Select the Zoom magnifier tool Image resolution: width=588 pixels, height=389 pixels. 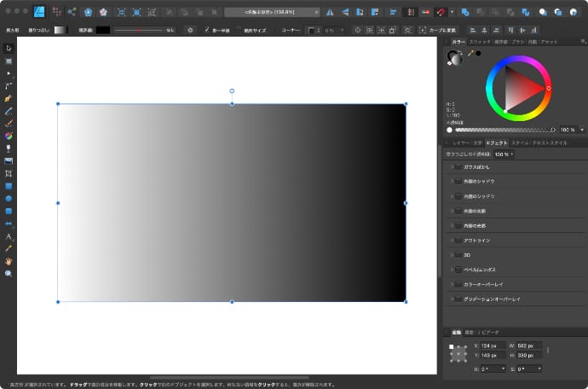[x=9, y=273]
